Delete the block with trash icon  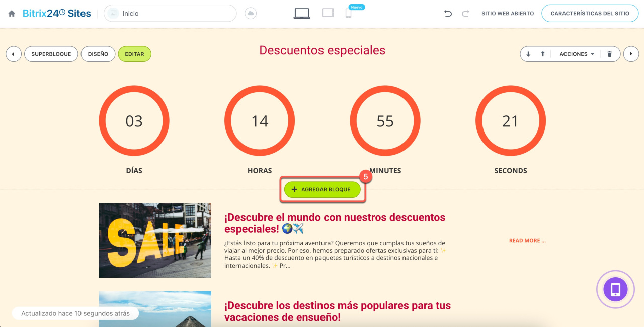click(x=610, y=54)
